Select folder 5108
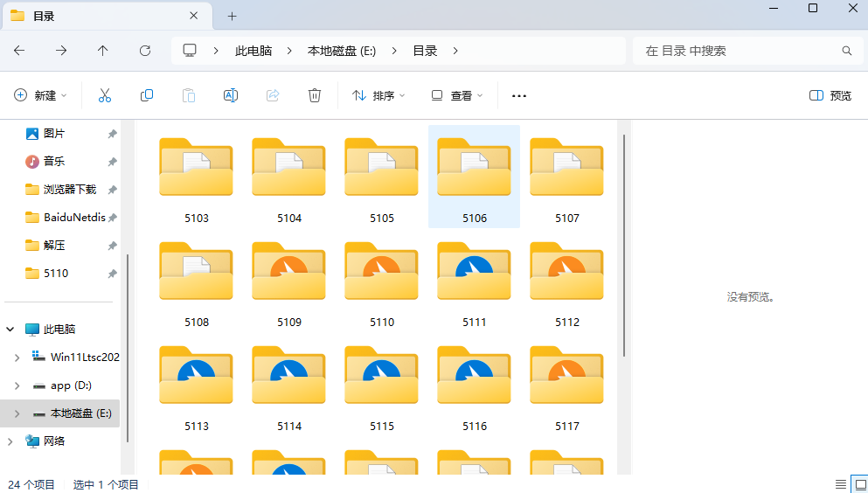 (196, 281)
